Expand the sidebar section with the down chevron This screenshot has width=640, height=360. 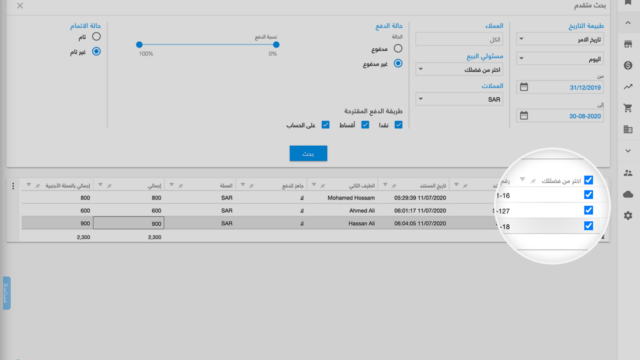tap(628, 151)
